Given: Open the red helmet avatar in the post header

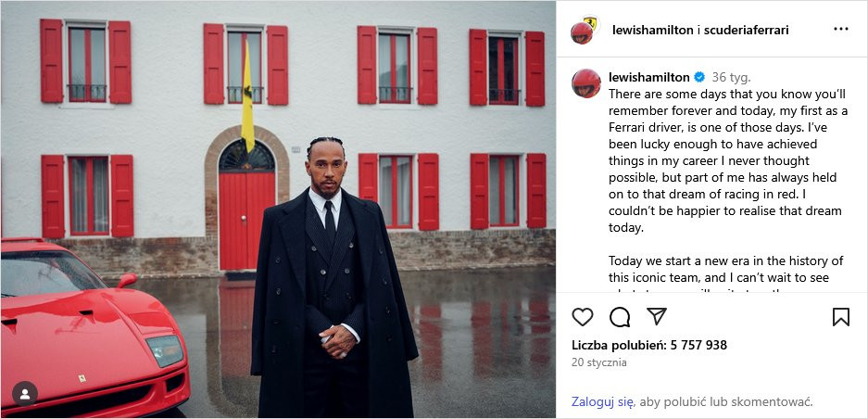Looking at the screenshot, I should click(x=581, y=33).
